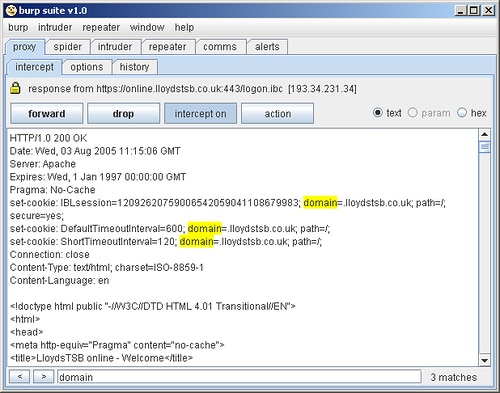This screenshot has width=500, height=393.
Task: Toggle the intercept on button
Action: 200,114
